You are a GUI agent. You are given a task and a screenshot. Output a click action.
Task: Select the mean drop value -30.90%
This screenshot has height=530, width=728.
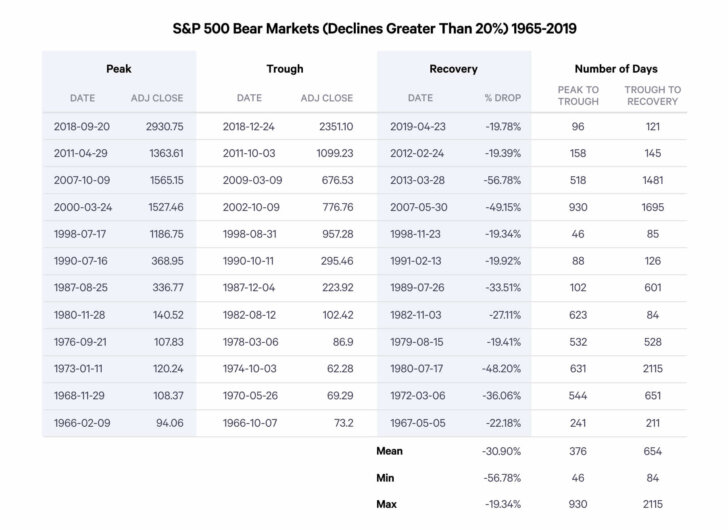500,451
